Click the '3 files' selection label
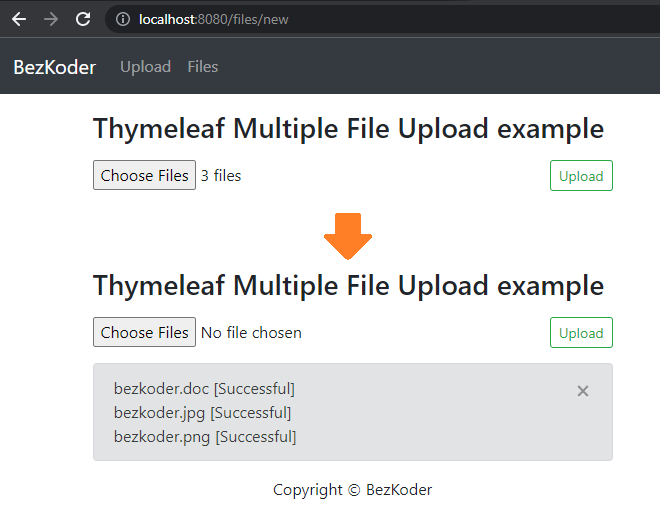The width and height of the screenshot is (660, 510). [x=221, y=175]
